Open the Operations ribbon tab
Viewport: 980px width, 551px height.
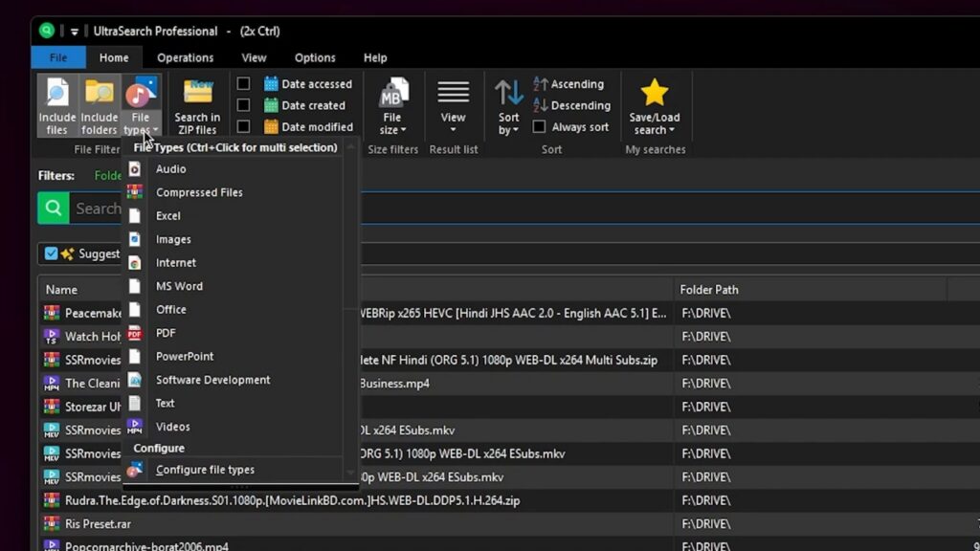(x=186, y=57)
